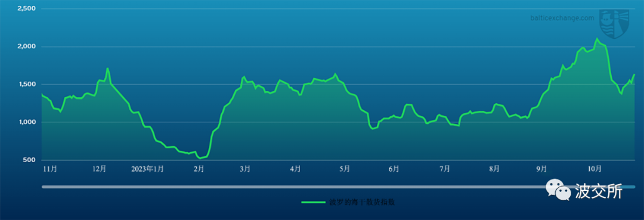Select the 7月 x-axis label
This screenshot has width=644, height=220.
point(445,169)
